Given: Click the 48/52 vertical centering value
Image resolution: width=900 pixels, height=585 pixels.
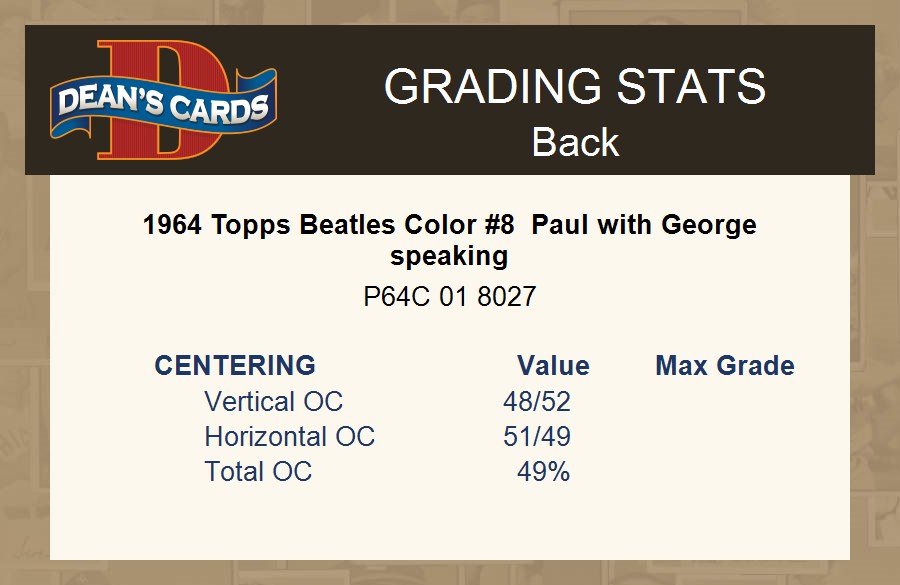Looking at the screenshot, I should point(537,402).
